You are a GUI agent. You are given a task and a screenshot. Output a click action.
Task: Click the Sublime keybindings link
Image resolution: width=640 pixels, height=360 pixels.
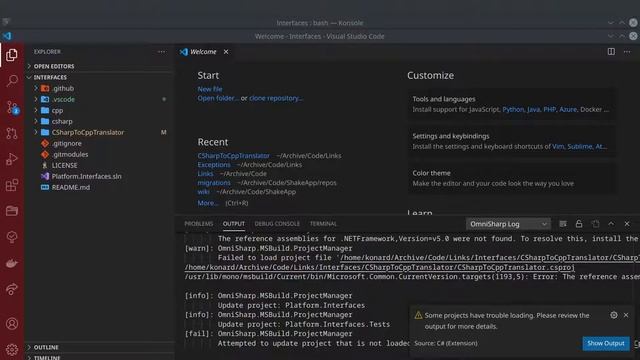[x=580, y=147]
